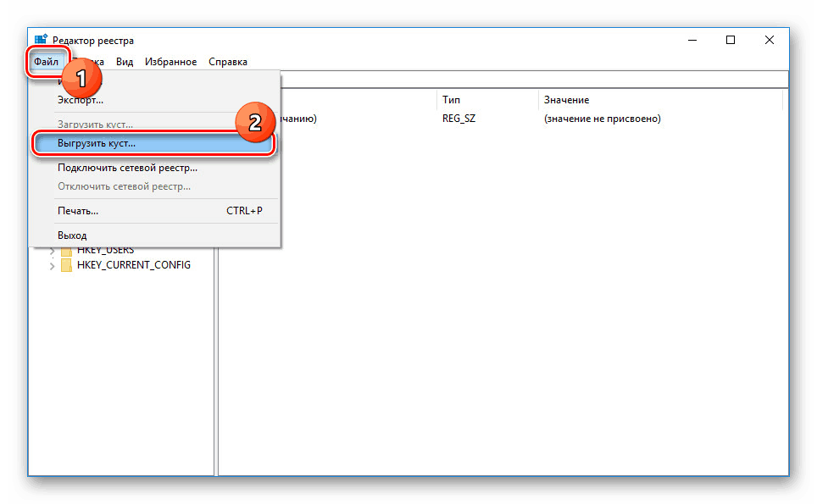Choose Экспорт... from the menu
The height and width of the screenshot is (504, 817).
coord(156,99)
